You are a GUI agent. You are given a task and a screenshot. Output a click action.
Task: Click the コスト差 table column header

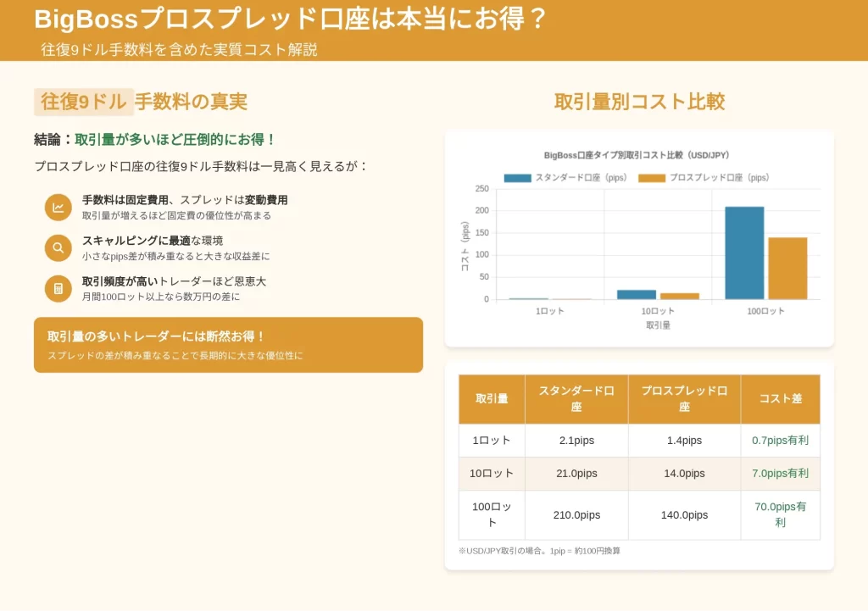(x=780, y=399)
